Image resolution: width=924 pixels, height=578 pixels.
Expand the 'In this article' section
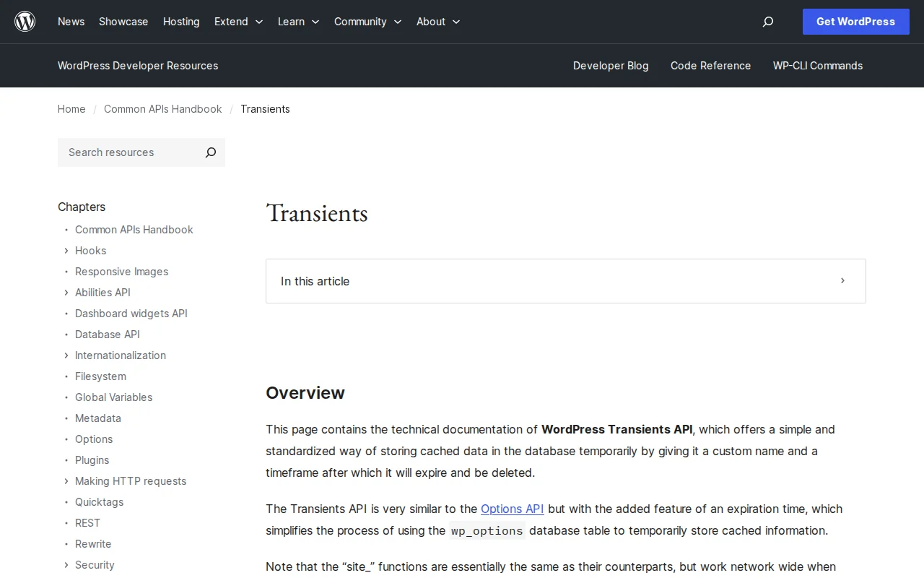842,281
